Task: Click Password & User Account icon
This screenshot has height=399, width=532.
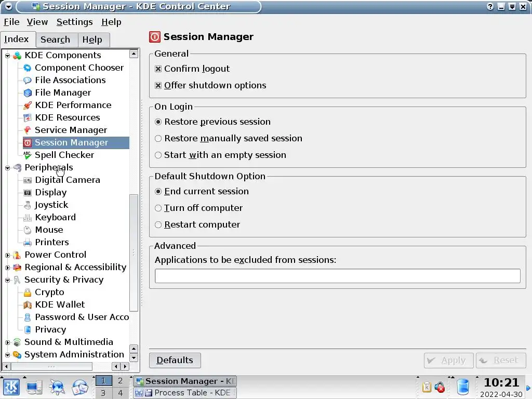Action: (28, 317)
